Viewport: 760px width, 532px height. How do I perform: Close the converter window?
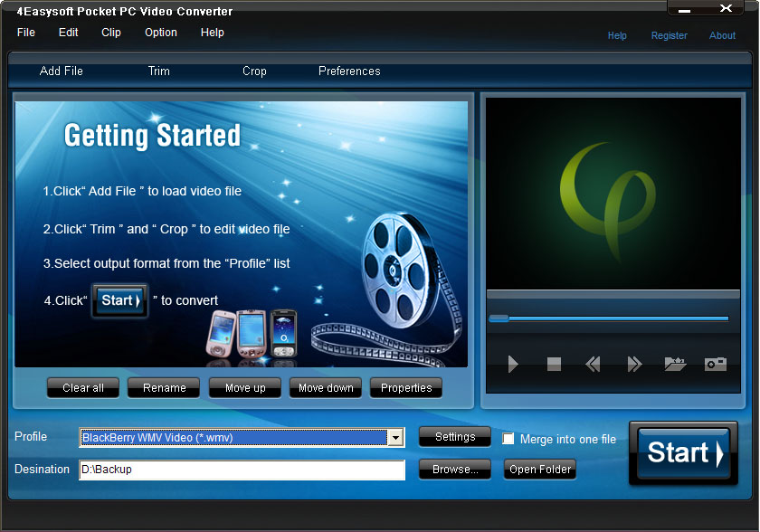[x=726, y=8]
